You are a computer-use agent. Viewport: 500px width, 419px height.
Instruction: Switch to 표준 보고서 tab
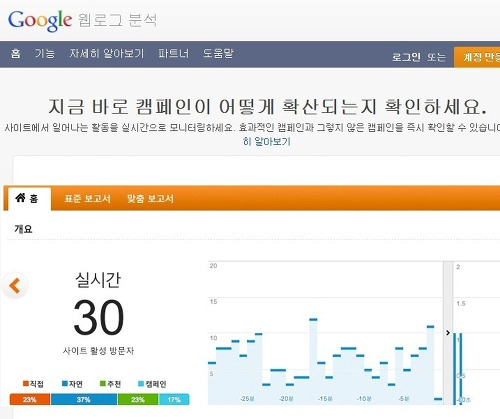87,199
